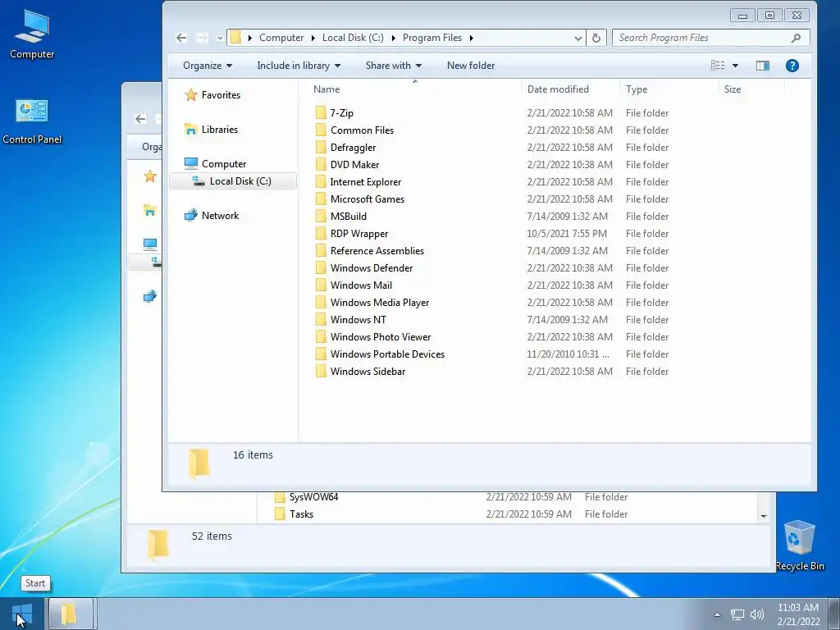Open the view options dropdown arrow
This screenshot has width=840, height=630.
point(735,66)
